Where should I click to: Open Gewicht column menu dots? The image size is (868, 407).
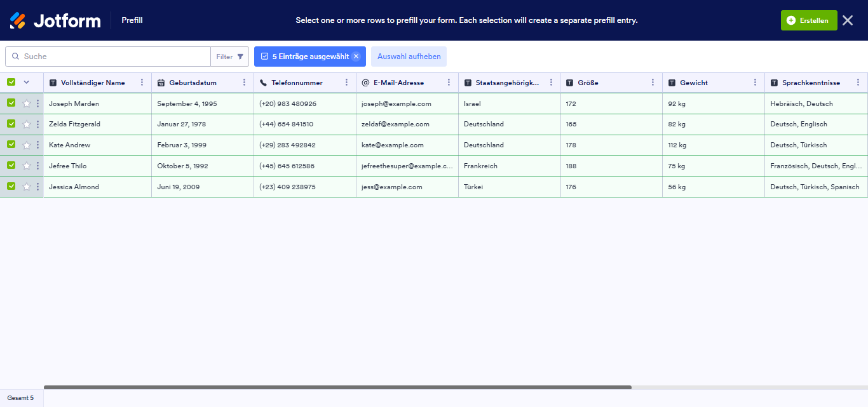click(755, 83)
